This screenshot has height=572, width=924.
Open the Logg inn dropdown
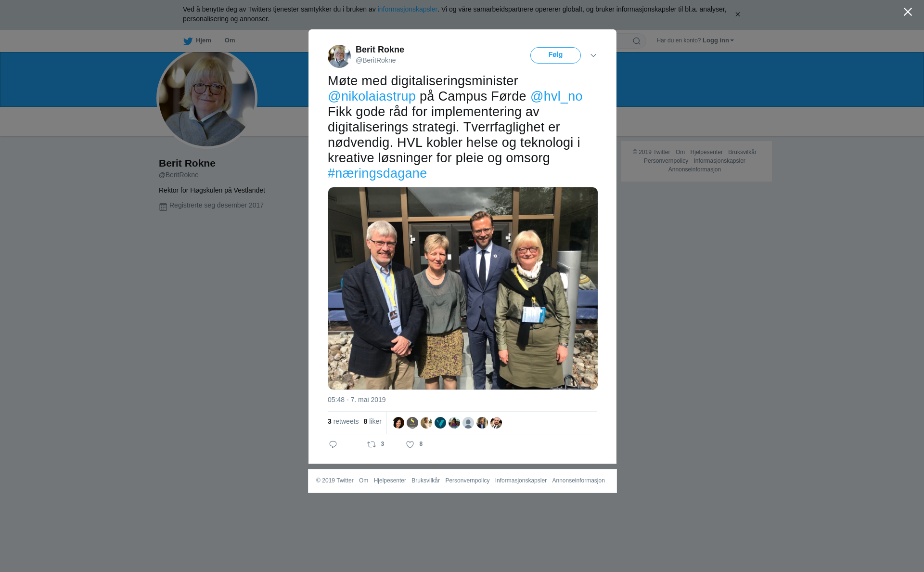pos(718,40)
